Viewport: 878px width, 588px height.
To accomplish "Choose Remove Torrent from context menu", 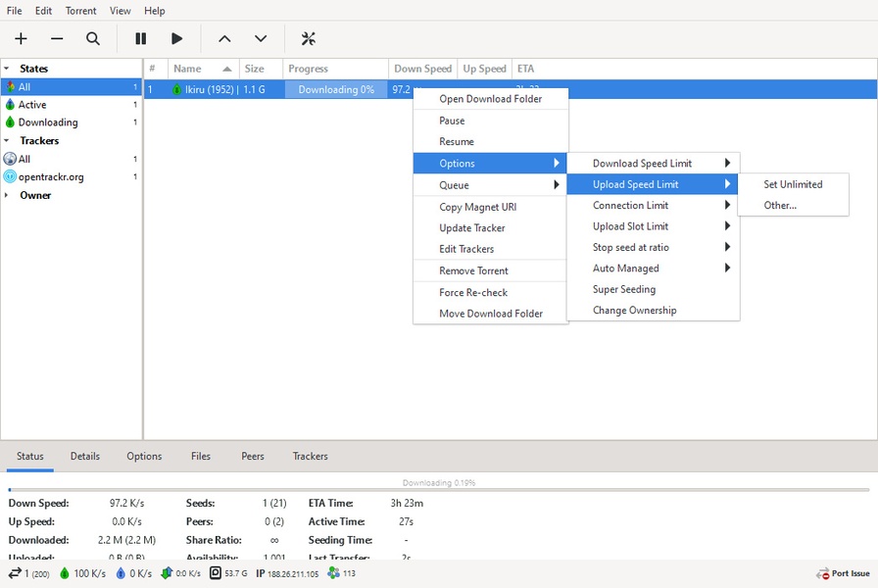I will 490,270.
